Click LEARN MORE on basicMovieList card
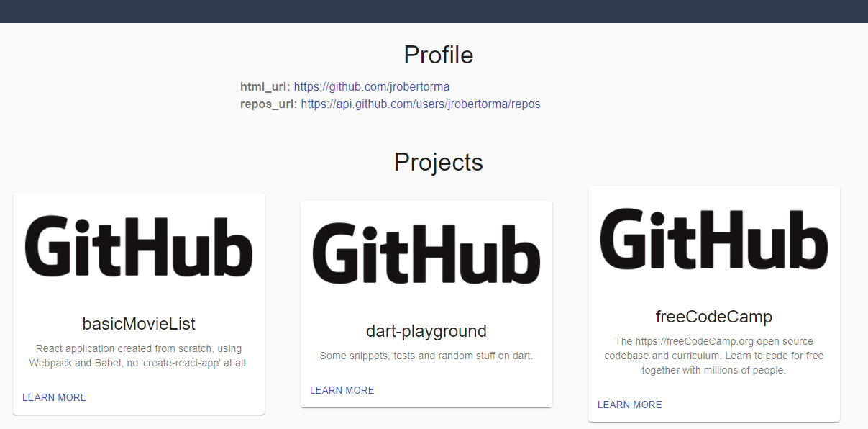Image resolution: width=868 pixels, height=429 pixels. pos(55,397)
